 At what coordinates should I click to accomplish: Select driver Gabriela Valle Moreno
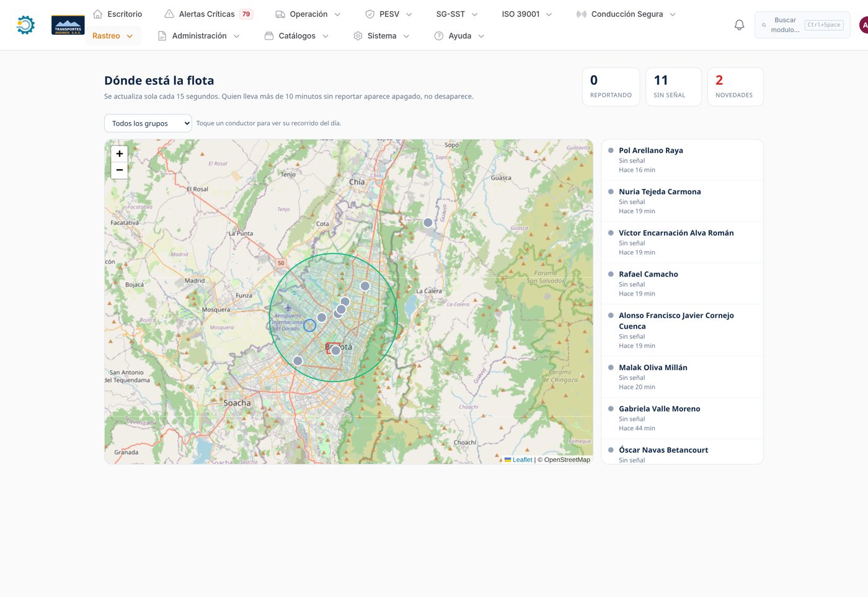682,418
